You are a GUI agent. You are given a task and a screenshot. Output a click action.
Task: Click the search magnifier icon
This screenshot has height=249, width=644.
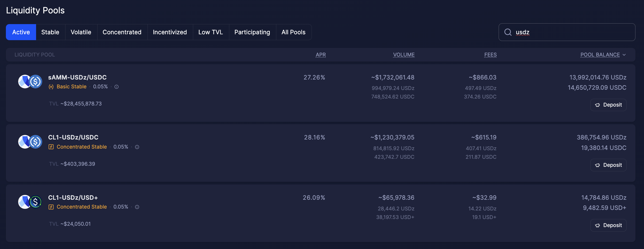[x=508, y=32]
